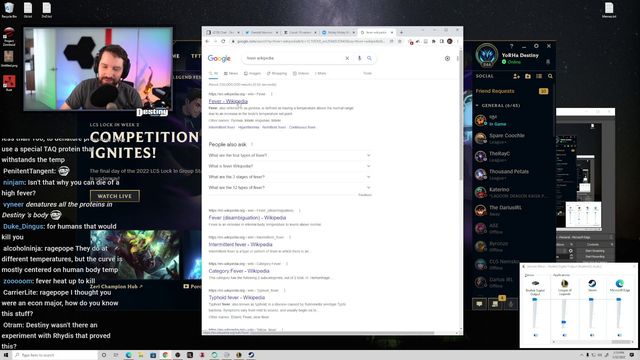Open the taskbar notification center

[x=632, y=355]
